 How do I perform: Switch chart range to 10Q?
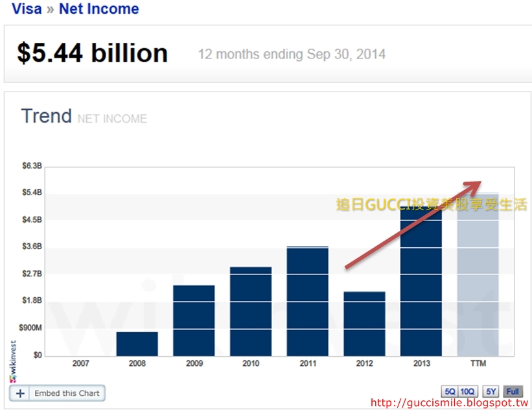click(468, 392)
